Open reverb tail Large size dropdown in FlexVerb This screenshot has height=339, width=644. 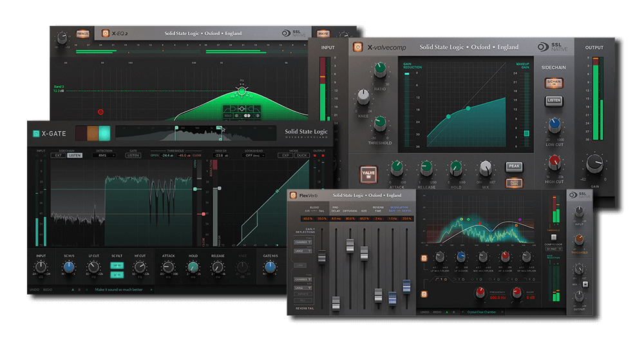(x=303, y=288)
